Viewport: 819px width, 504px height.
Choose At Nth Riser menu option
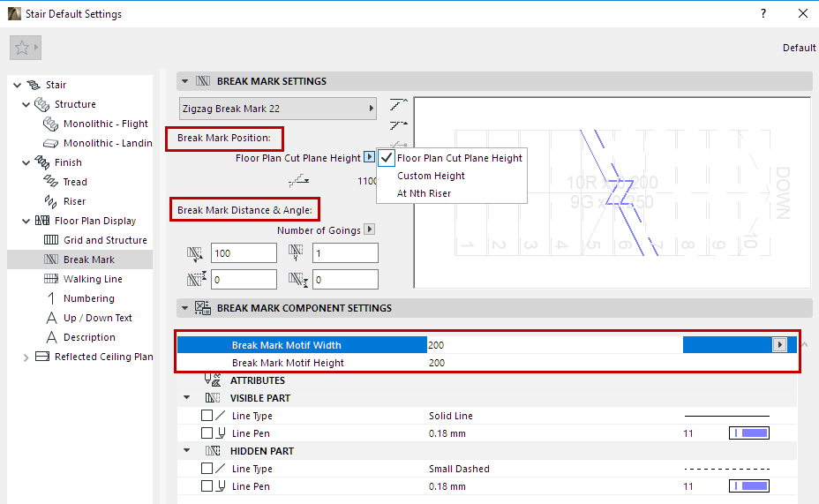click(424, 193)
